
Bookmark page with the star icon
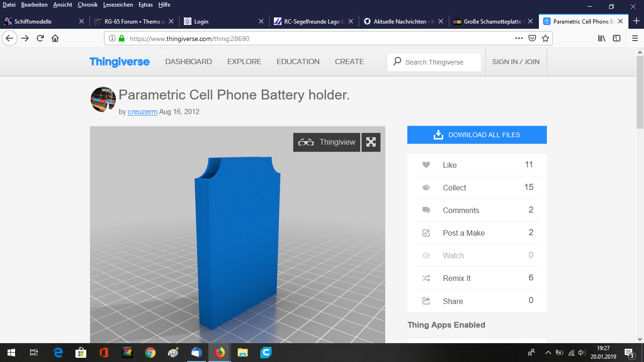[x=545, y=39]
